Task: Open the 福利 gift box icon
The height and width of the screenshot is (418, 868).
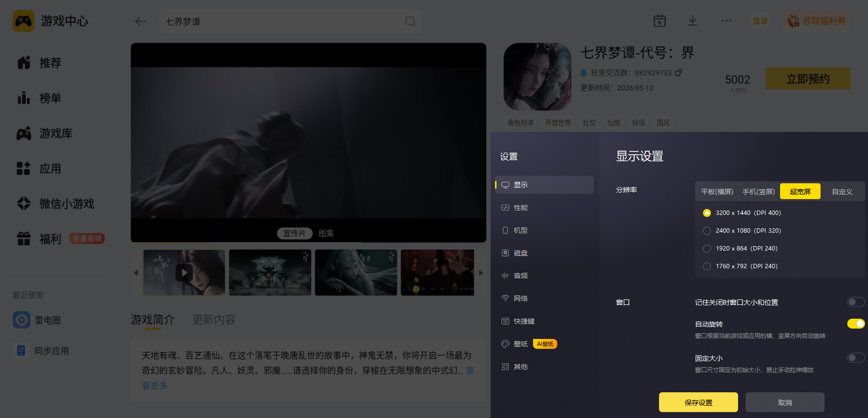Action: click(24, 239)
